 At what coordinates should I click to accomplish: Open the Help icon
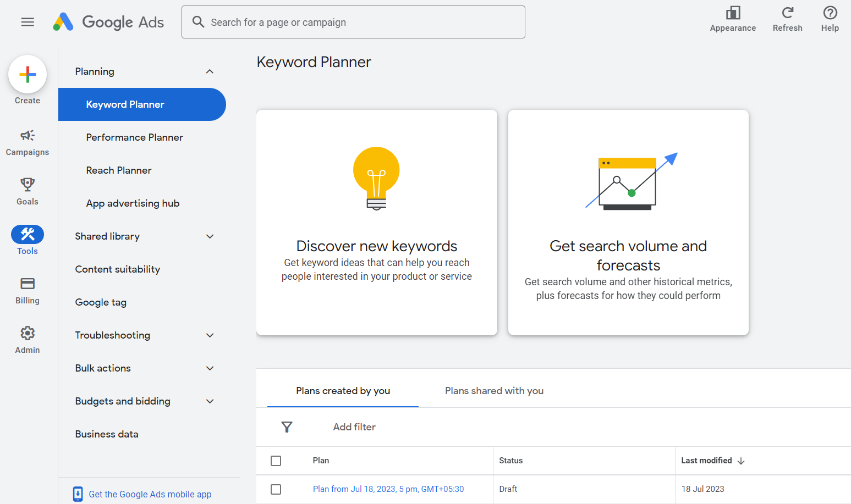click(x=830, y=13)
